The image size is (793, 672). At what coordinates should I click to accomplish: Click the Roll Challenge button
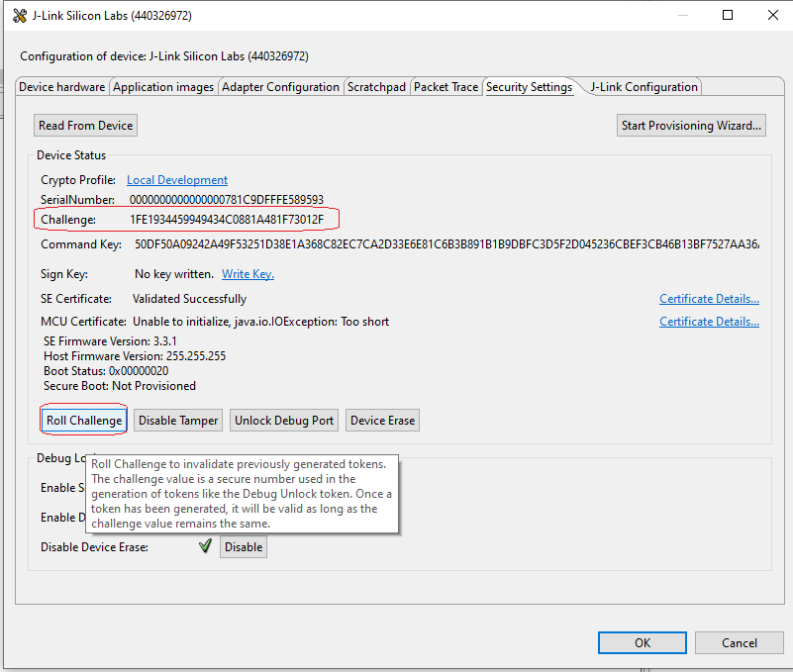coord(84,421)
